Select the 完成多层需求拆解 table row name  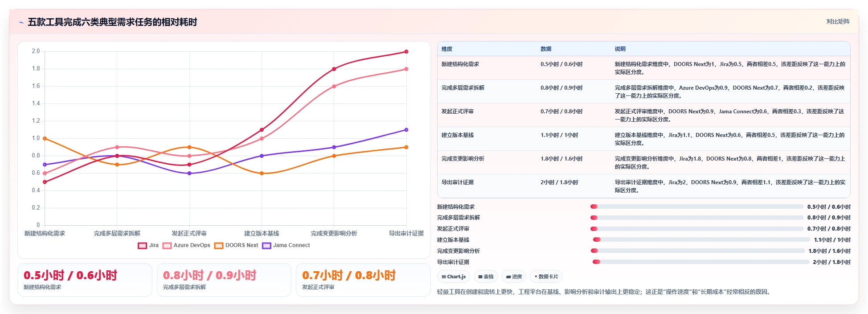(x=463, y=88)
